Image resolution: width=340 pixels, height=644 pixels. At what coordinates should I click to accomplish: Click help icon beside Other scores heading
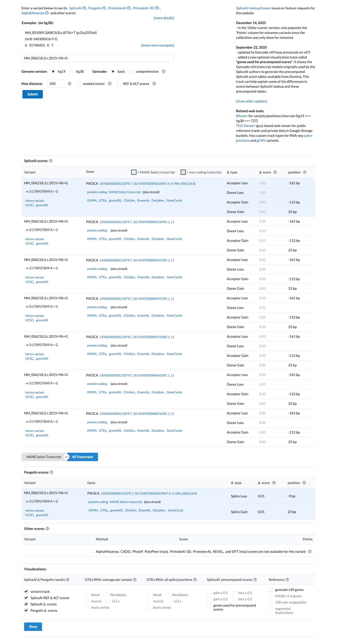[47, 528]
